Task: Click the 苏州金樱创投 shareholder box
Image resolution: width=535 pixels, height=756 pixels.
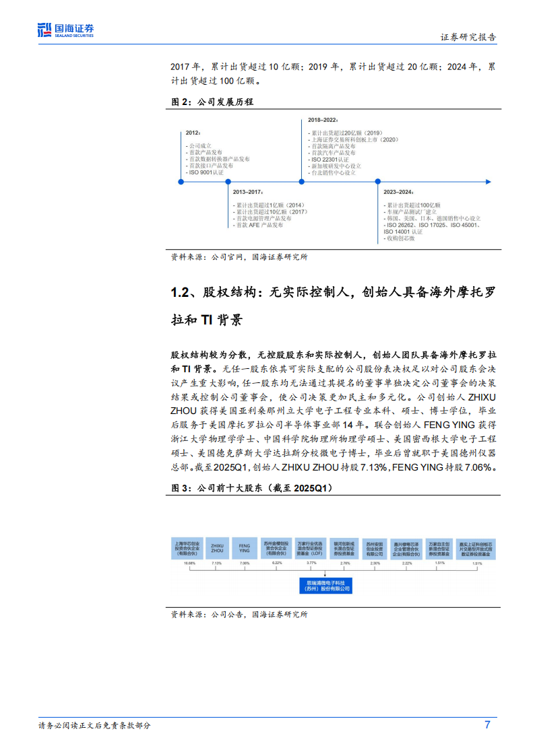Action: [276, 549]
